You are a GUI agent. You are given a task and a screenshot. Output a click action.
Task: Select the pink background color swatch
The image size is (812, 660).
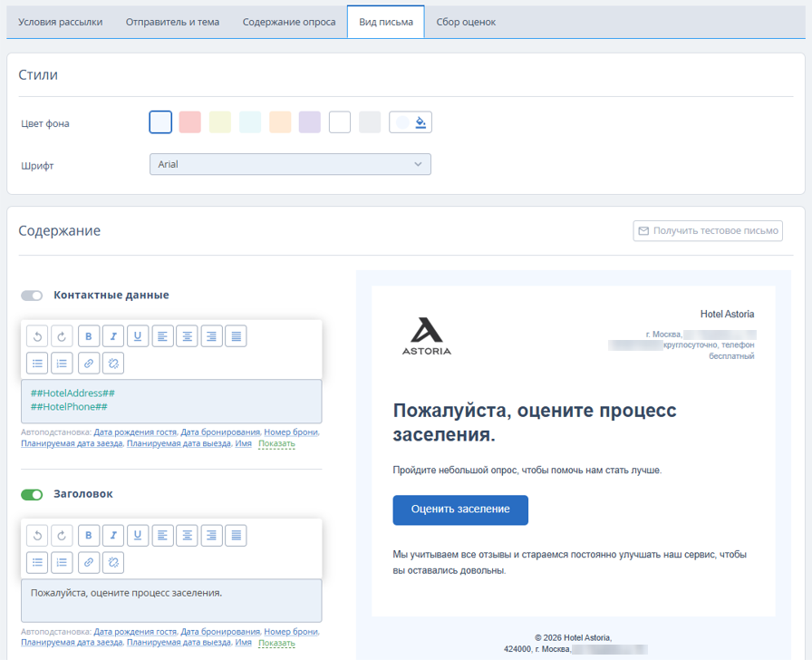pyautogui.click(x=190, y=122)
